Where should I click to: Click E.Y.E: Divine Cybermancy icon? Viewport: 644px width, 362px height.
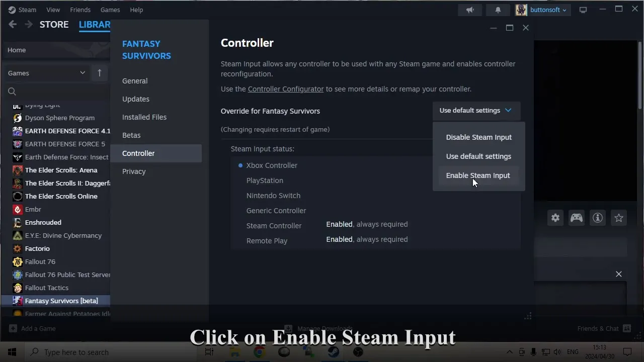[18, 235]
